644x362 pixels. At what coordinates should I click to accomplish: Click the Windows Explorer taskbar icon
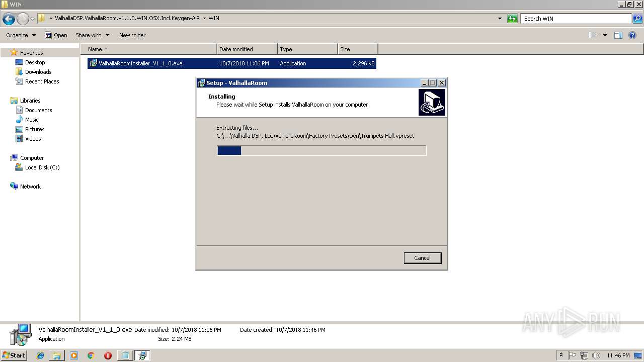click(57, 355)
